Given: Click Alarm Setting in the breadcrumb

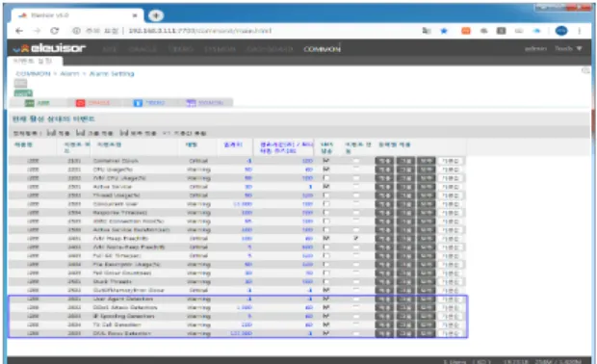Looking at the screenshot, I should [112, 73].
